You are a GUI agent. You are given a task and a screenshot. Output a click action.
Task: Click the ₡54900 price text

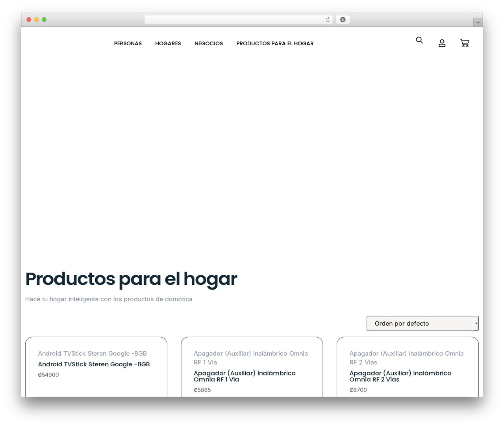point(48,375)
